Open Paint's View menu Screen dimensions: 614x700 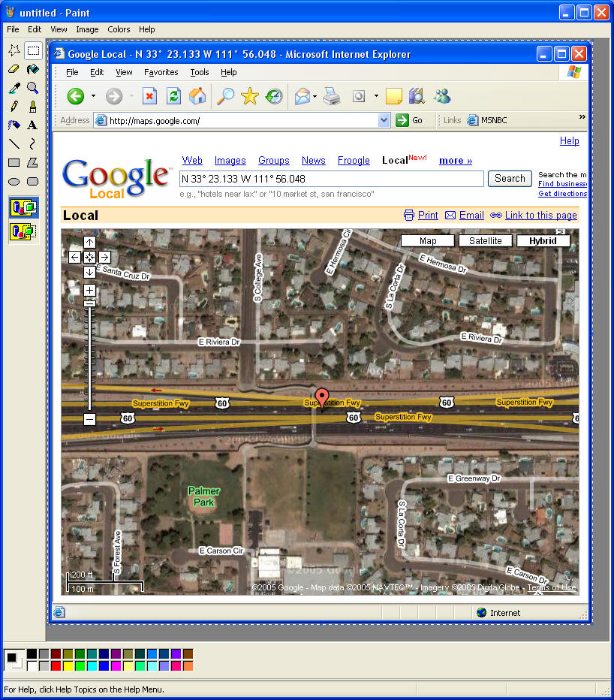tap(59, 29)
